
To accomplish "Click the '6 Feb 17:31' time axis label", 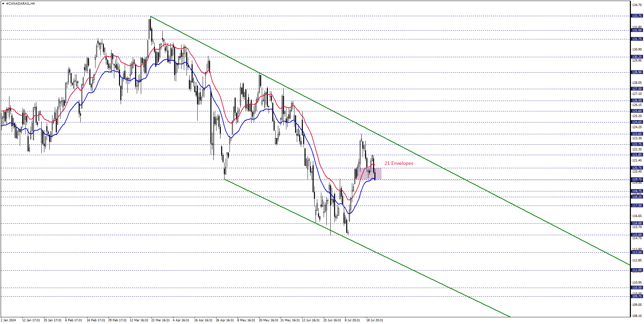I will pyautogui.click(x=74, y=320).
